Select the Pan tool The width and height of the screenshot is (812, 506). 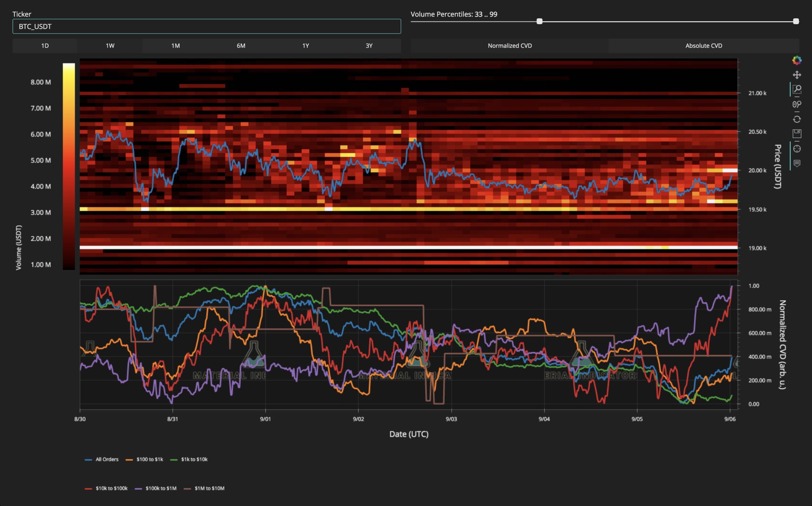point(797,75)
